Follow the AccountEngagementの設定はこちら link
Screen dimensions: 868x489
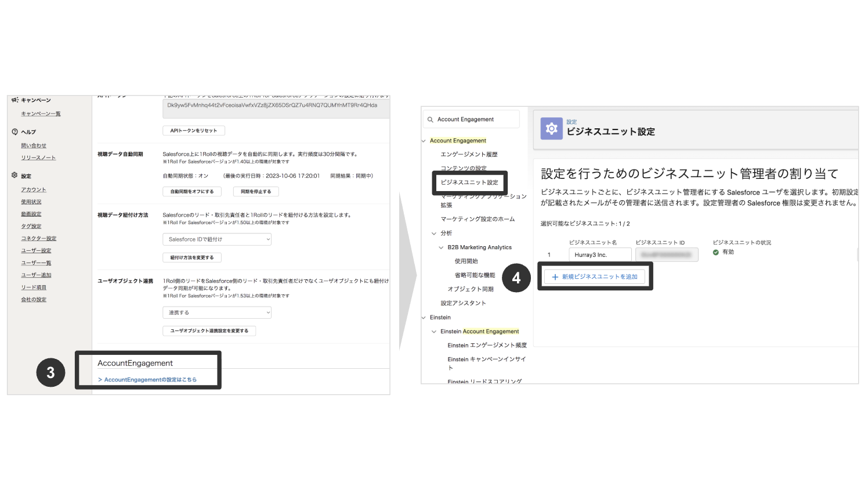click(149, 379)
